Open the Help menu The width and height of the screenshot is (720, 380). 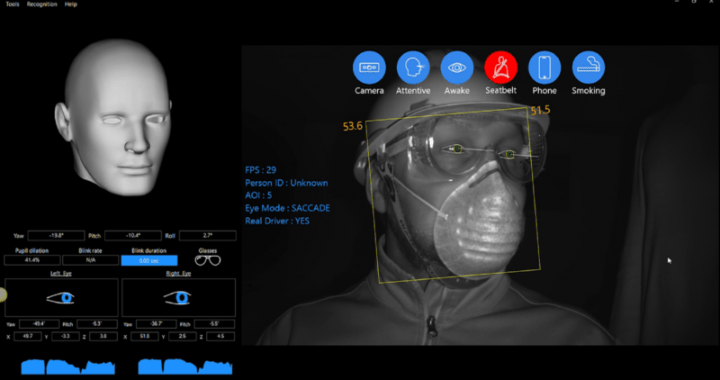pos(71,4)
